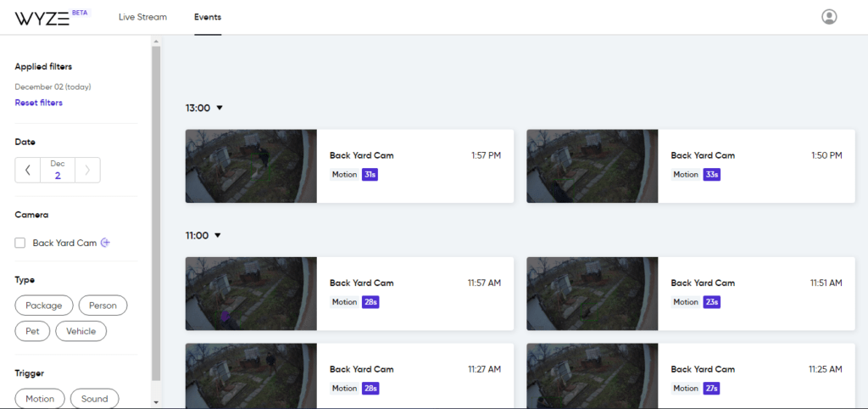Open the 11:51 AM event thumbnail

[x=593, y=294]
